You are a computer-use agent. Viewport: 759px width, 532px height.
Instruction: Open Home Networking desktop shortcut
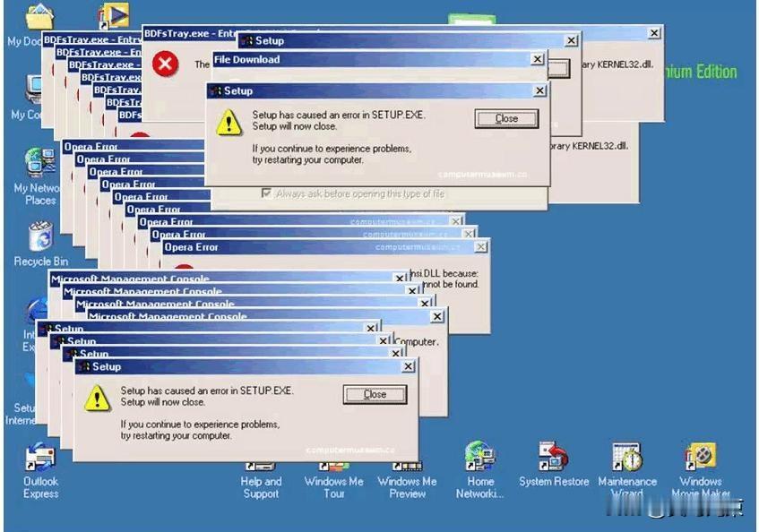coord(479,456)
